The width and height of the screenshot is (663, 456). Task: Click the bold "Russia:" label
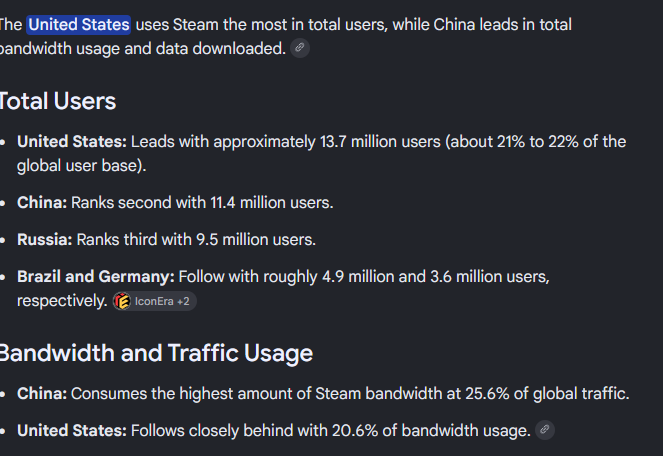[45, 239]
